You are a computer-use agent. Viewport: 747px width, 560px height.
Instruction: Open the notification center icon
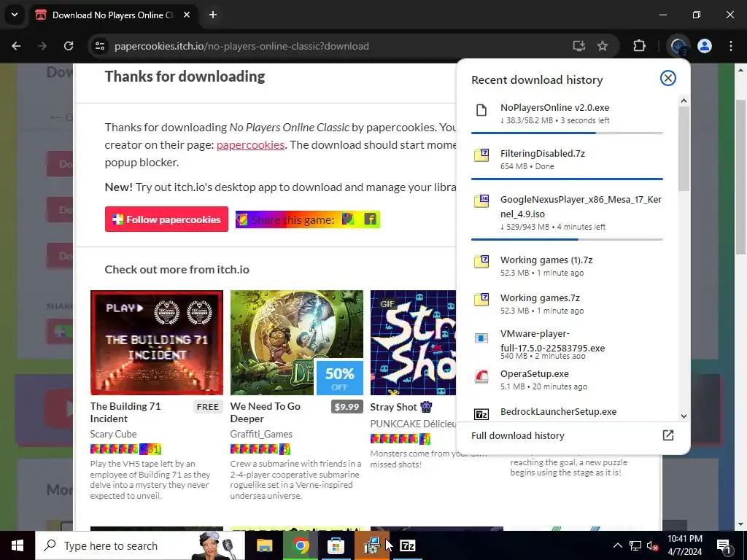(x=724, y=545)
